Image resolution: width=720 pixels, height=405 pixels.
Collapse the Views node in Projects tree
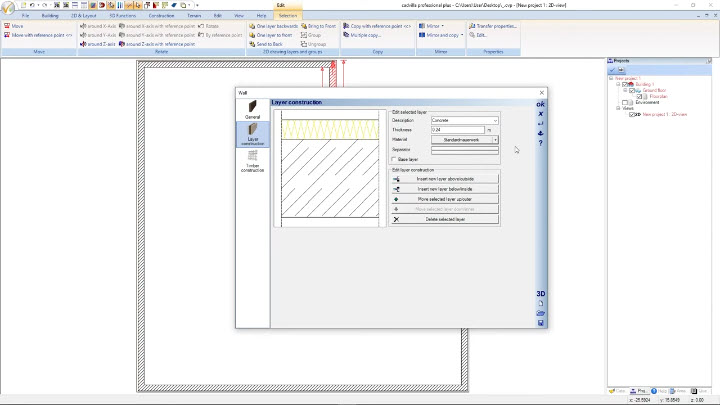(619, 108)
